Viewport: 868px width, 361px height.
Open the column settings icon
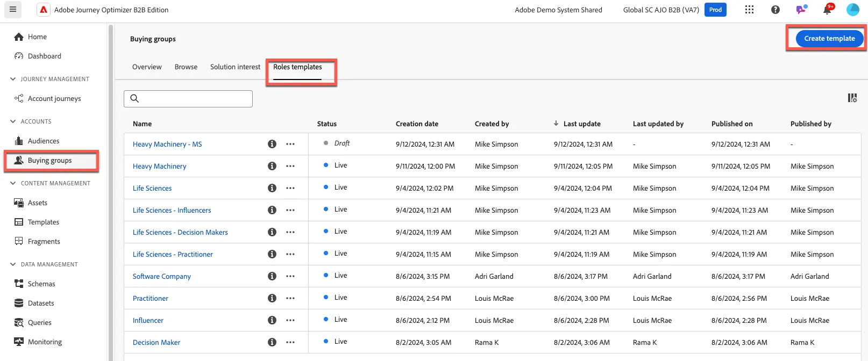tap(852, 98)
